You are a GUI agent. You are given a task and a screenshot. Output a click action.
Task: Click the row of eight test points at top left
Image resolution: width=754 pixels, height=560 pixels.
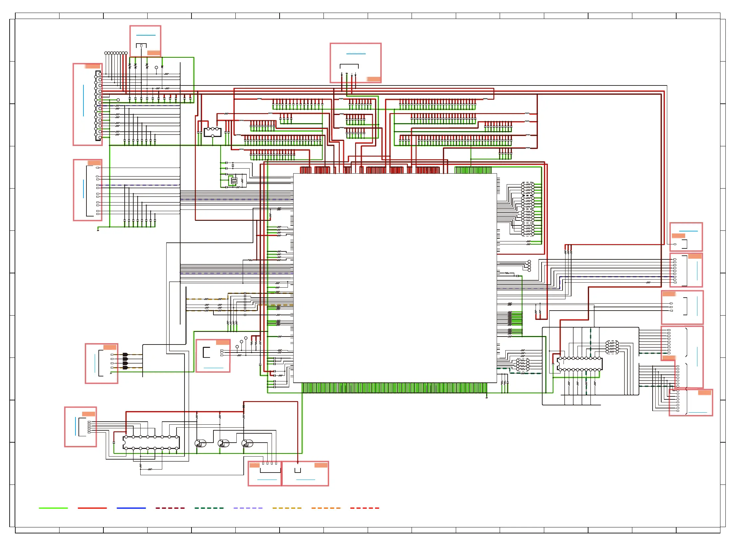coord(116,53)
